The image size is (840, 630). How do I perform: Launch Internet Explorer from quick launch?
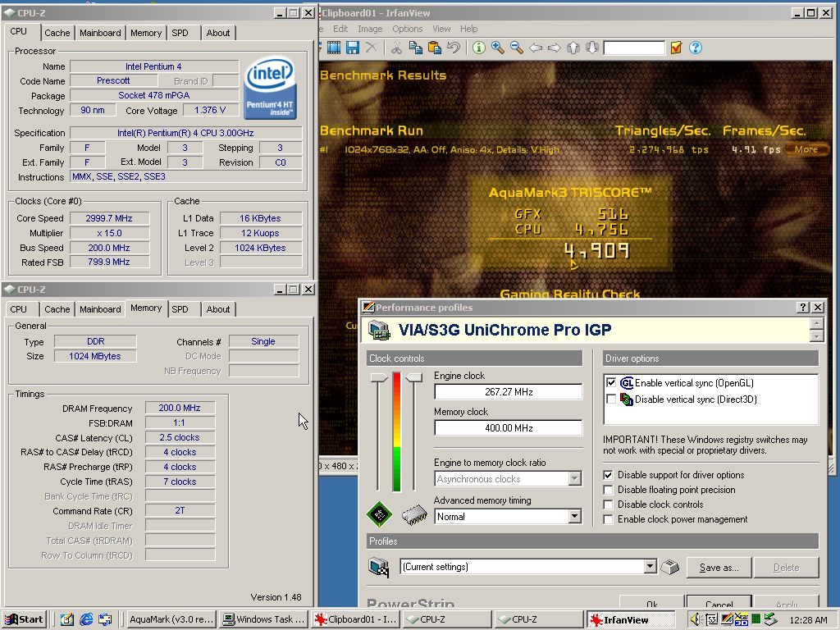pyautogui.click(x=85, y=619)
